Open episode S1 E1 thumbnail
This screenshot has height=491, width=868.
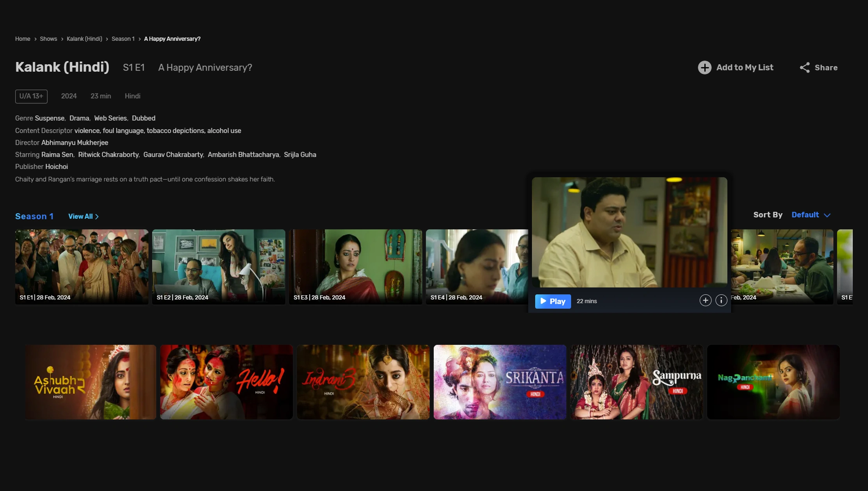pyautogui.click(x=82, y=266)
